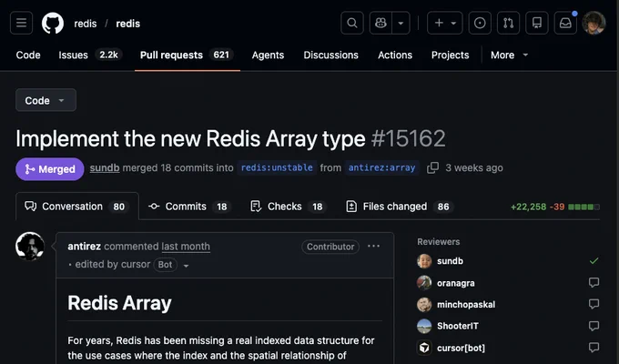
Task: Open the antirez author link
Action: (x=84, y=247)
